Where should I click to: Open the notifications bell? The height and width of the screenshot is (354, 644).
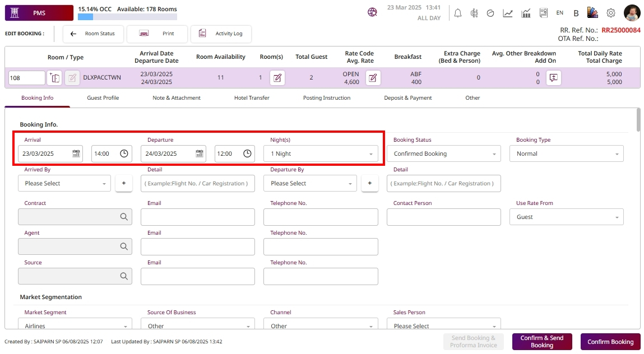(x=458, y=13)
